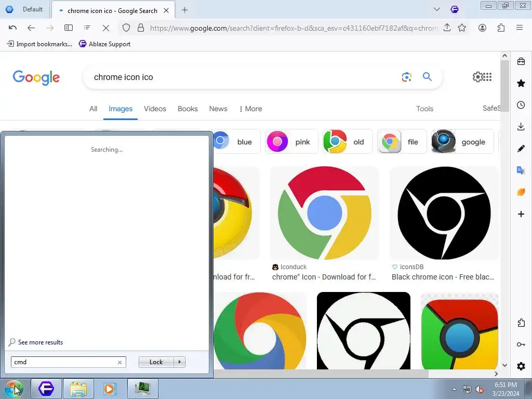This screenshot has height=399, width=532.
Task: Open history clock in right sidebar
Action: [521, 105]
